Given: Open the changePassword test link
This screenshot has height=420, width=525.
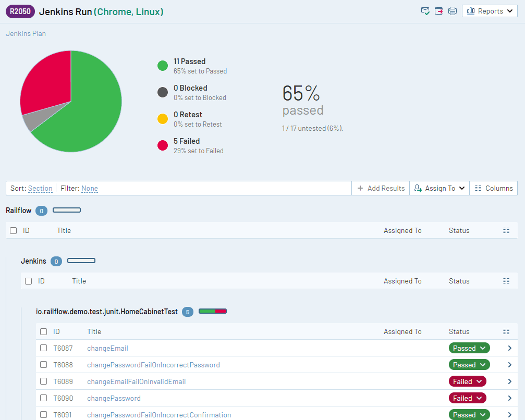Looking at the screenshot, I should pos(114,399).
